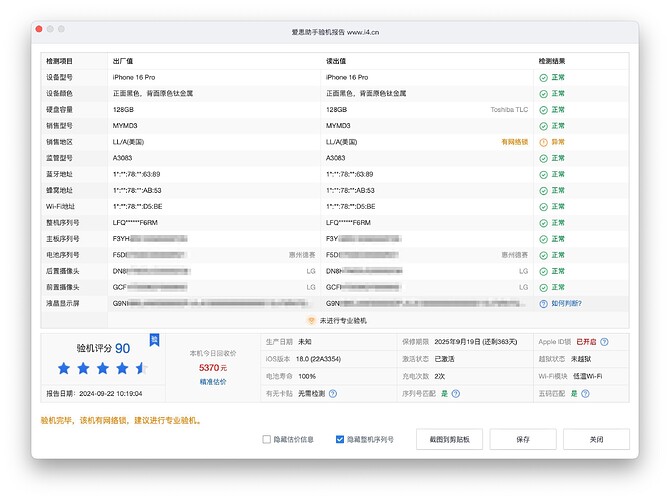The height and width of the screenshot is (500, 670).
Task: Click the 出厂值 column header
Action: pyautogui.click(x=123, y=61)
